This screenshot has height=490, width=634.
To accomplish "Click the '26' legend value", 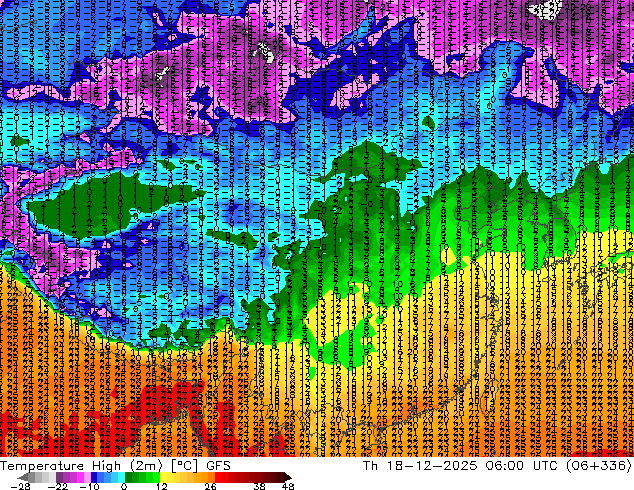I will coord(210,486).
